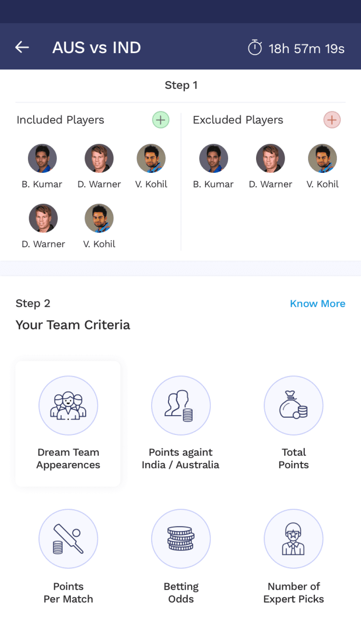Click the AUS vs IND title
Image resolution: width=361 pixels, height=644 pixels.
[x=97, y=47]
